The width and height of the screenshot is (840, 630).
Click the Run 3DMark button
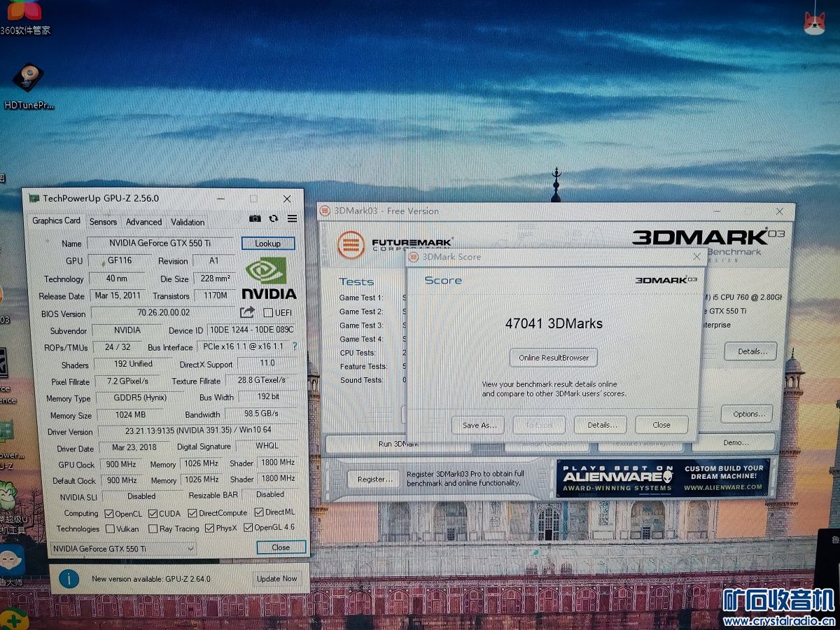click(398, 443)
